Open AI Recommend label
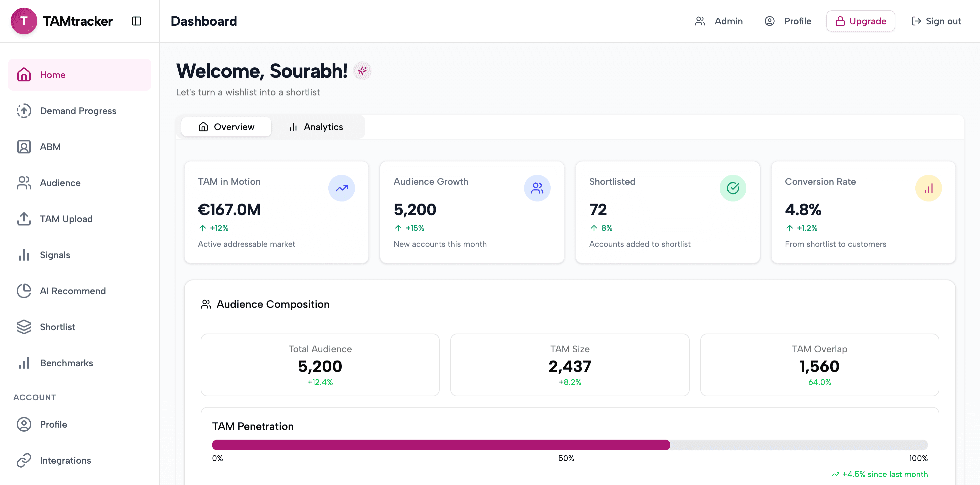Image resolution: width=980 pixels, height=485 pixels. click(73, 291)
